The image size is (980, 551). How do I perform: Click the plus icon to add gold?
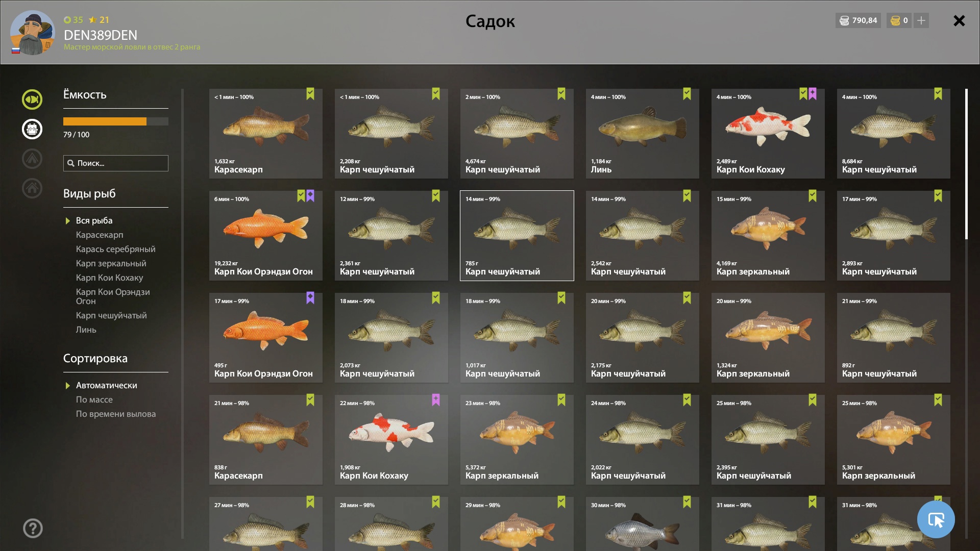[921, 20]
